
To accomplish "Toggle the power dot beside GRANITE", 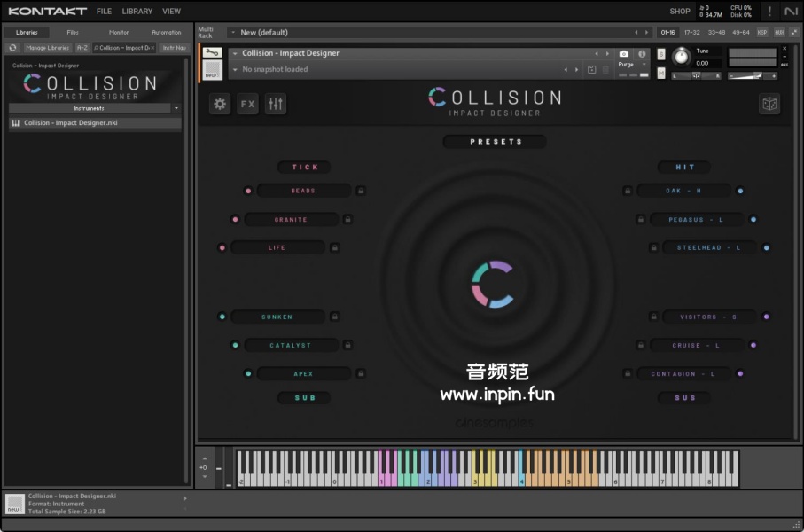I will [x=235, y=220].
